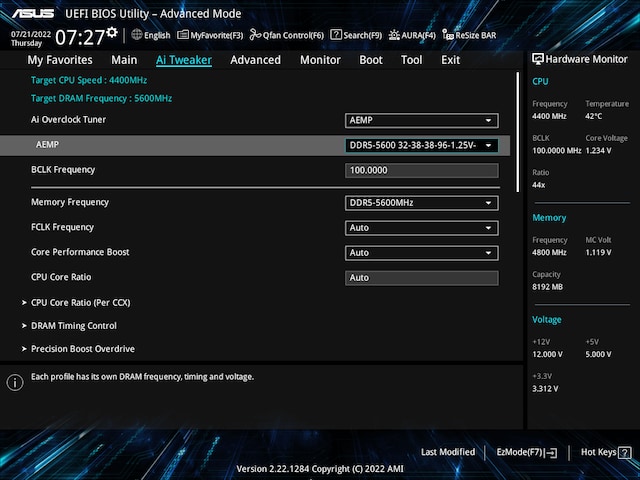Image resolution: width=640 pixels, height=480 pixels.
Task: Switch to the Boot tab
Action: pos(371,60)
